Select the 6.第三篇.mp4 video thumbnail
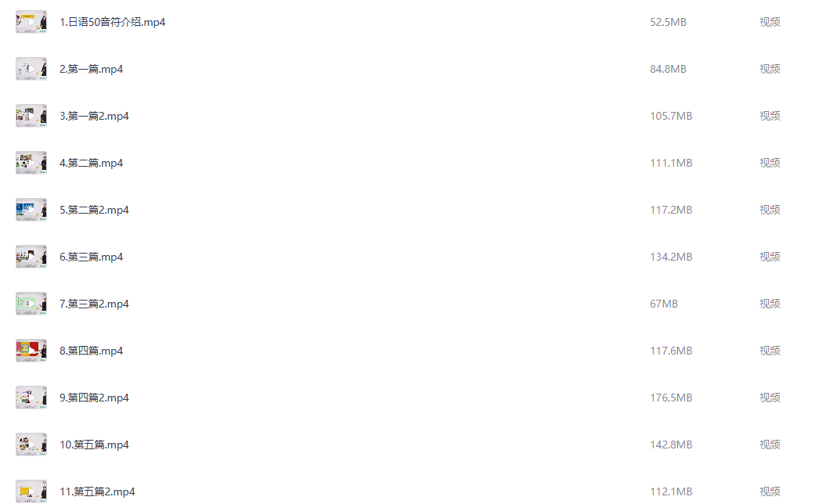This screenshot has height=504, width=819. click(x=31, y=257)
